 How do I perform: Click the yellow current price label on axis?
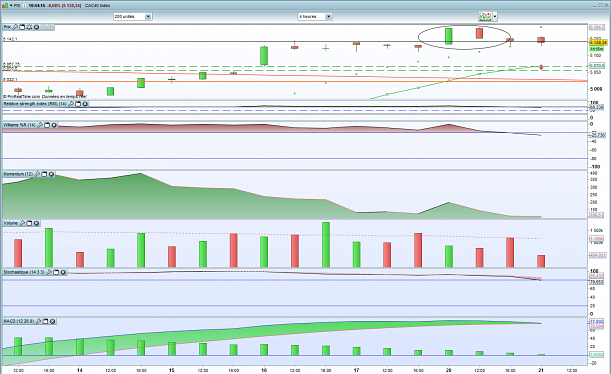(x=598, y=42)
